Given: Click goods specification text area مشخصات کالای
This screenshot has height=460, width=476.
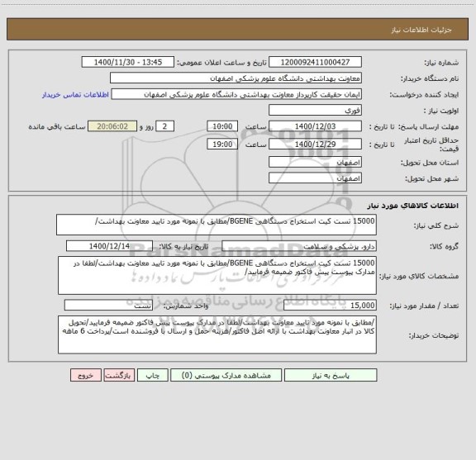Looking at the screenshot, I should (217, 276).
